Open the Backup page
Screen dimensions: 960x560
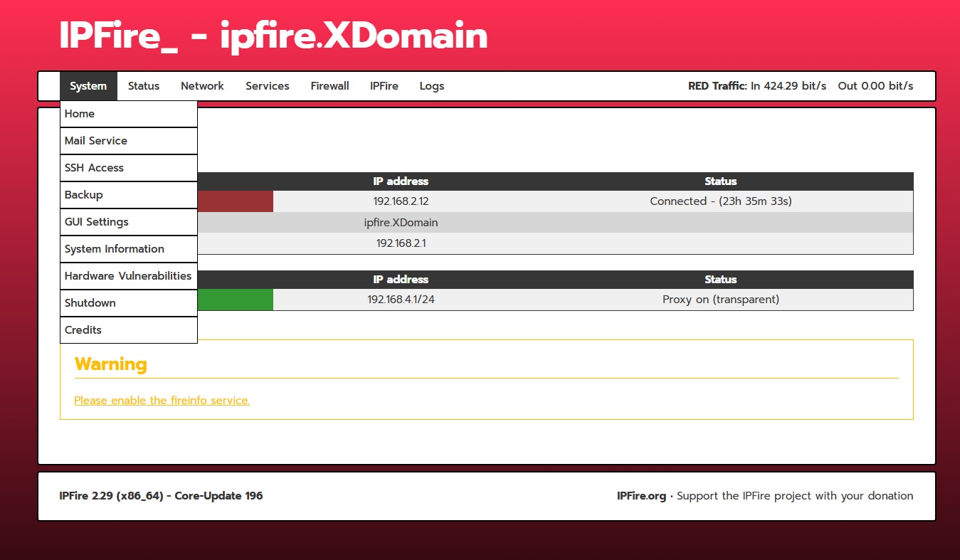pyautogui.click(x=128, y=195)
